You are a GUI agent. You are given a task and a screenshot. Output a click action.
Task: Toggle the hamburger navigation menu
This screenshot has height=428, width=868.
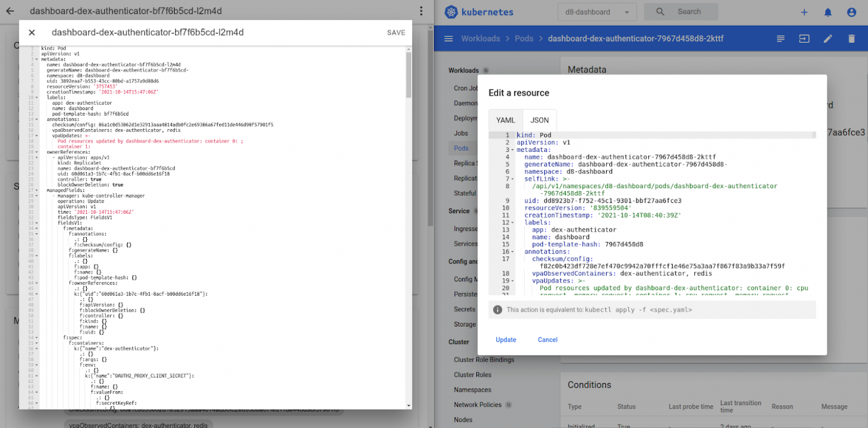click(x=448, y=38)
